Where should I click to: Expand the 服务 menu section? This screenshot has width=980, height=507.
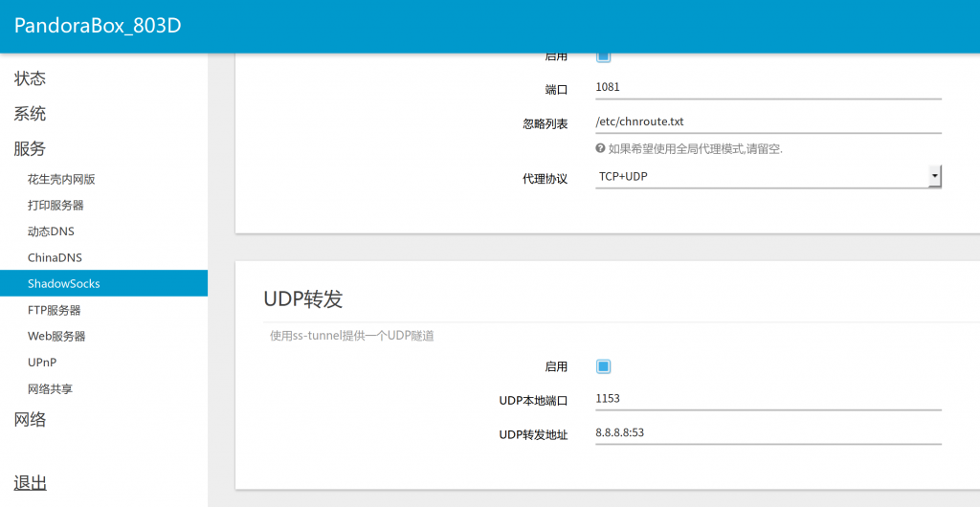30,148
